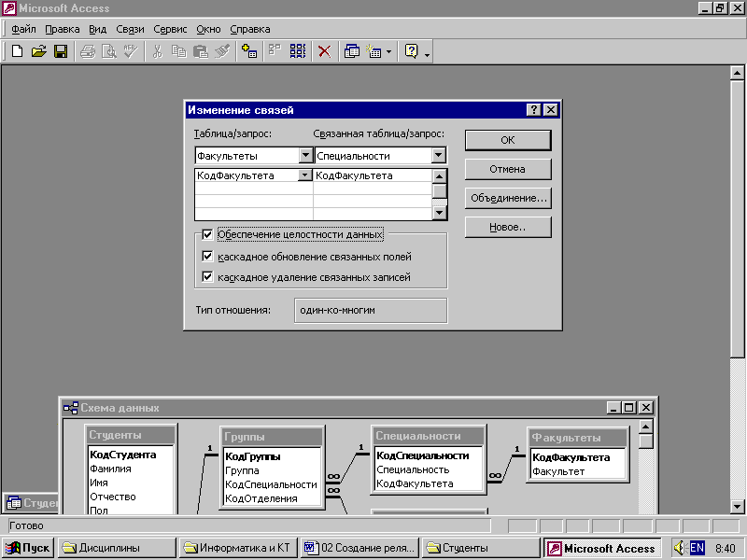Confirm with the OK button
747x560 pixels.
click(x=508, y=140)
